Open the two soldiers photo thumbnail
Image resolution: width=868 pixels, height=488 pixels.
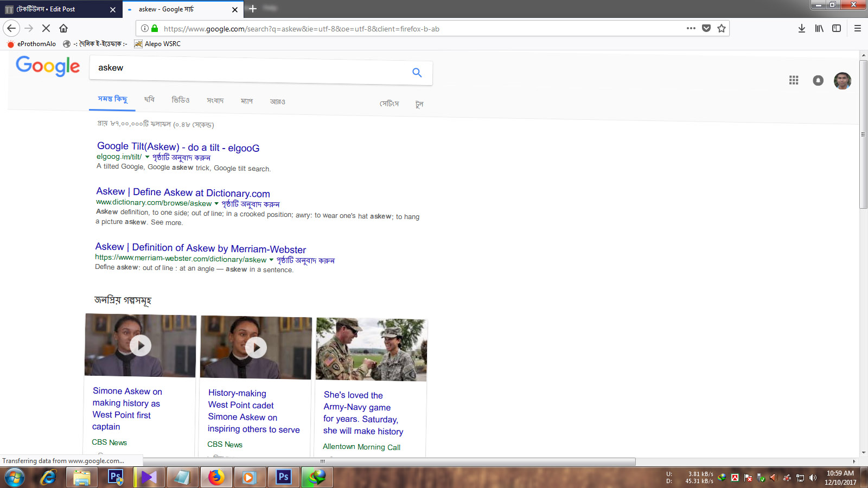[371, 349]
